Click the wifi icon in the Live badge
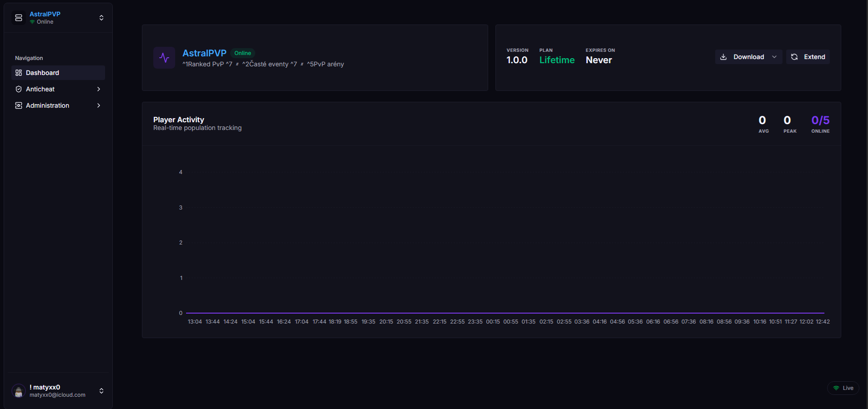Screen dimensions: 868x409 837,388
